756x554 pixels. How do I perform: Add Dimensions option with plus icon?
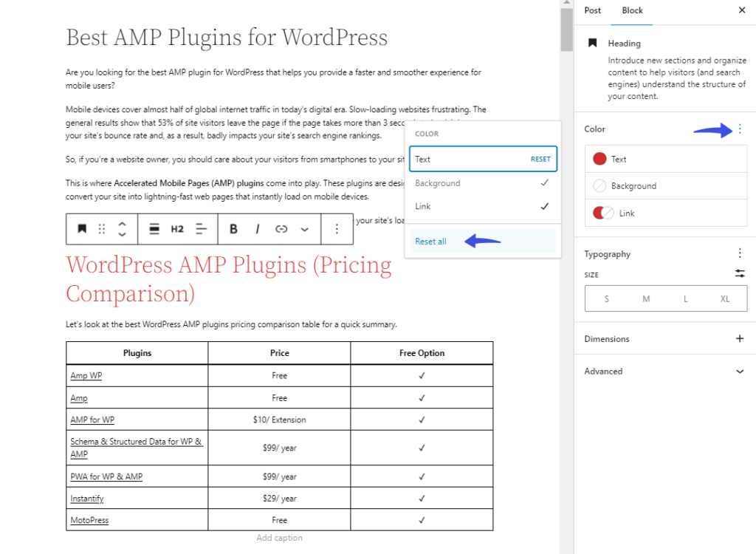740,338
